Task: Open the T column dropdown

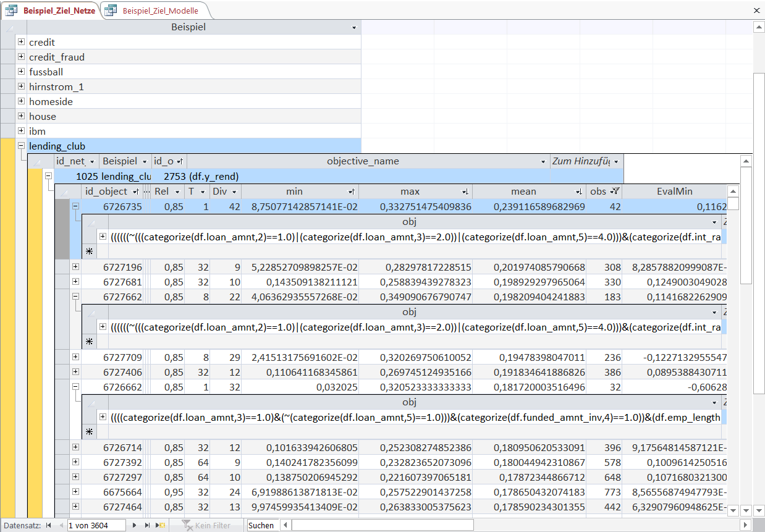Action: click(202, 192)
